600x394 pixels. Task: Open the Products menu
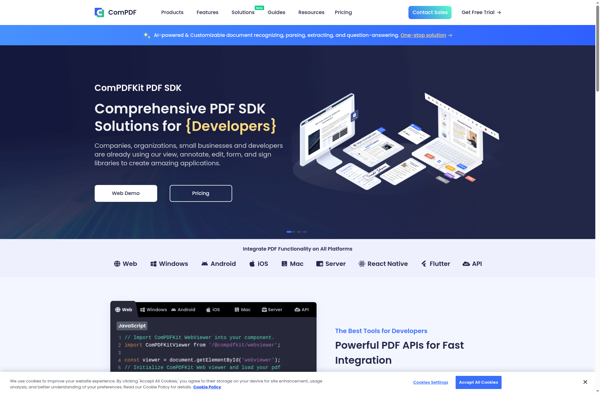(x=172, y=12)
